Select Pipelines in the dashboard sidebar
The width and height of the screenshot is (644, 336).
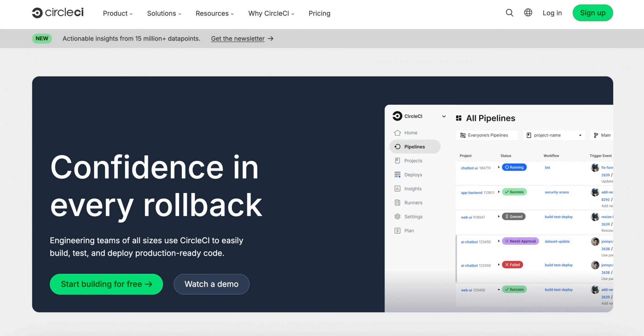tap(415, 147)
